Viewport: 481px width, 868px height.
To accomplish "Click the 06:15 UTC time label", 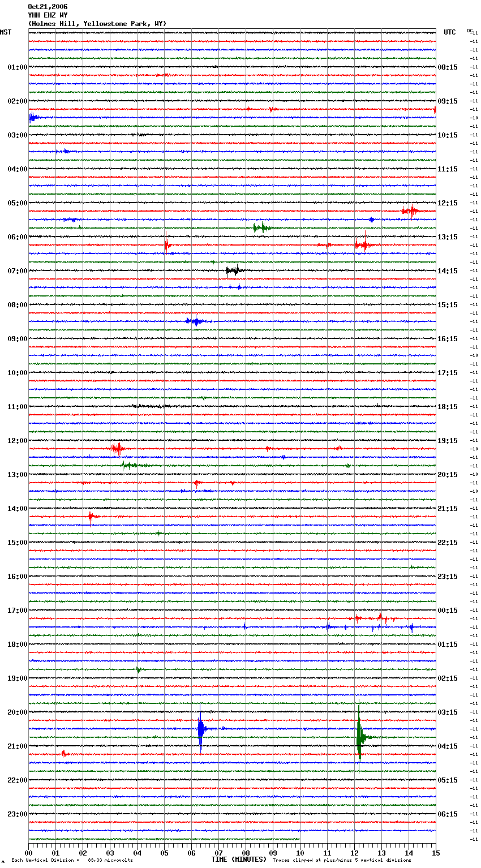I will click(x=448, y=814).
